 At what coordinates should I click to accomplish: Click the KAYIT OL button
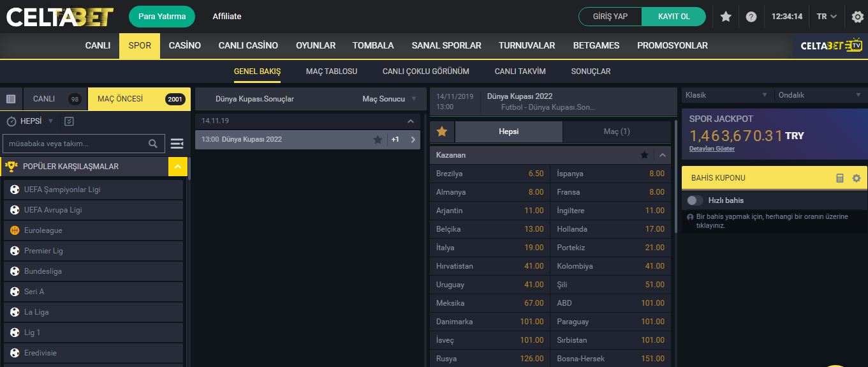pos(673,17)
